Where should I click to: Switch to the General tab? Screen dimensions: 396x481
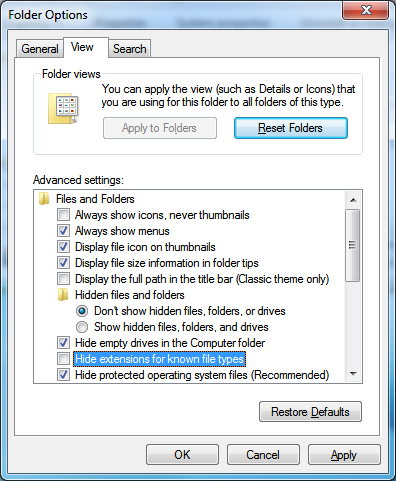tap(40, 49)
